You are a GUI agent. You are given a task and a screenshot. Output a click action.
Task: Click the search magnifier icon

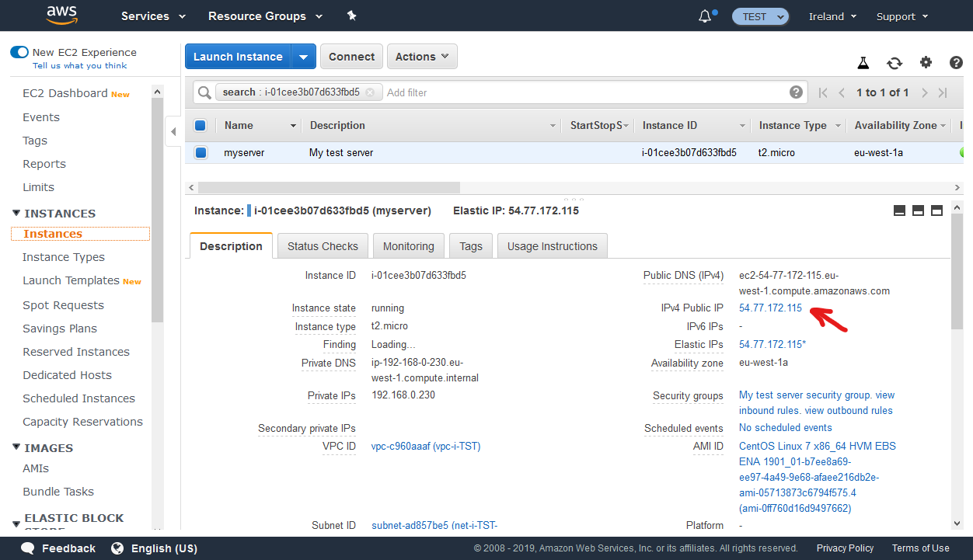click(x=204, y=92)
